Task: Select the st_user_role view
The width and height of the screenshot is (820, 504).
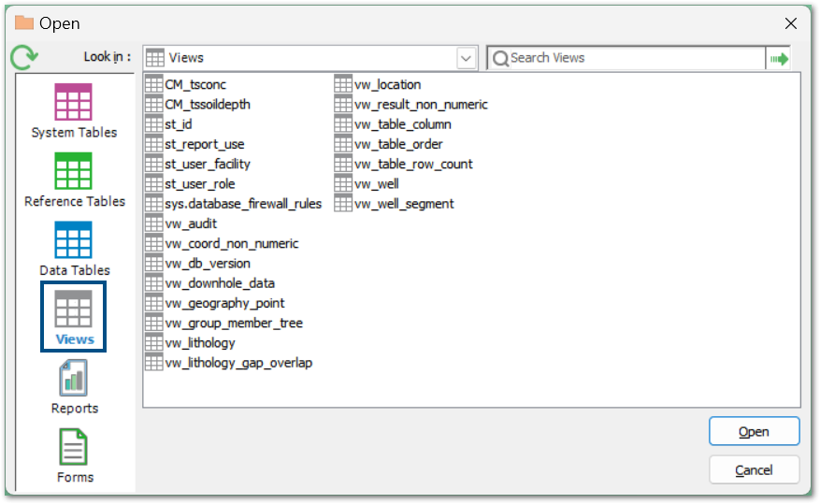Action: [x=199, y=184]
